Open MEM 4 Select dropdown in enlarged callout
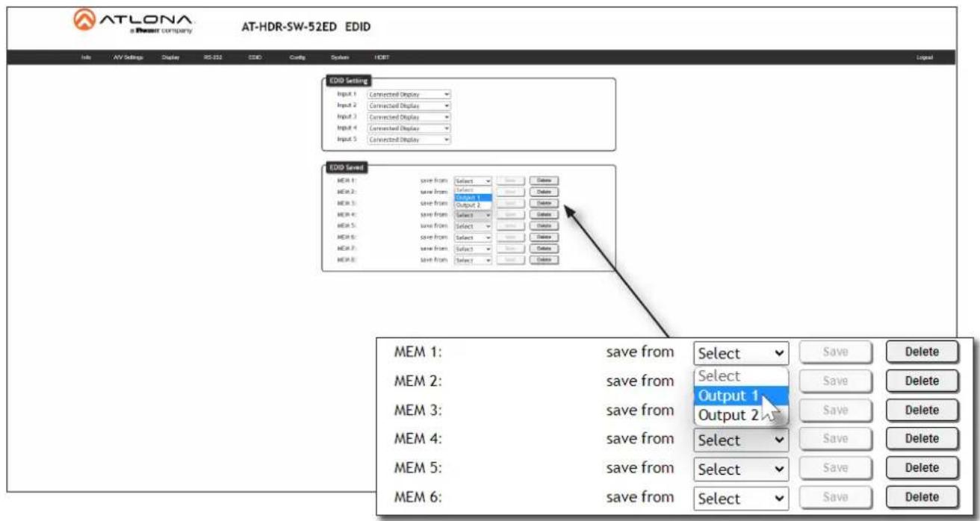The height and width of the screenshot is (521, 980). pyautogui.click(x=740, y=440)
